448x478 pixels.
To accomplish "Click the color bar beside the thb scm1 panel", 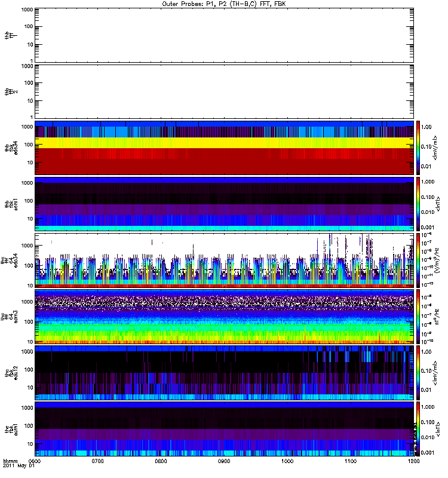I will (x=419, y=204).
